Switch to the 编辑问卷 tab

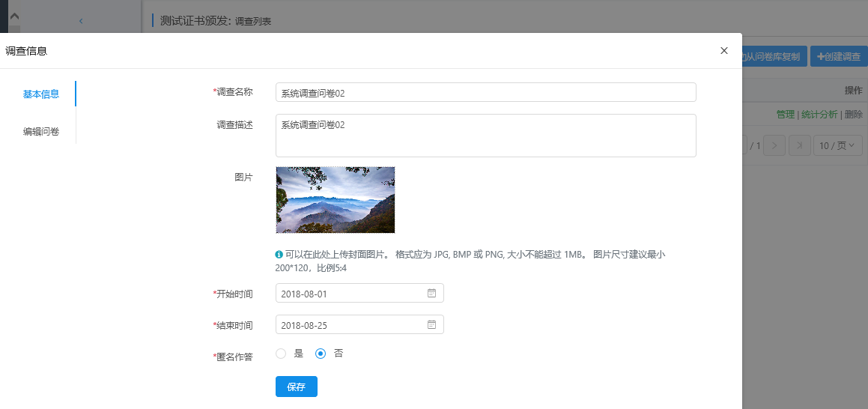(41, 132)
